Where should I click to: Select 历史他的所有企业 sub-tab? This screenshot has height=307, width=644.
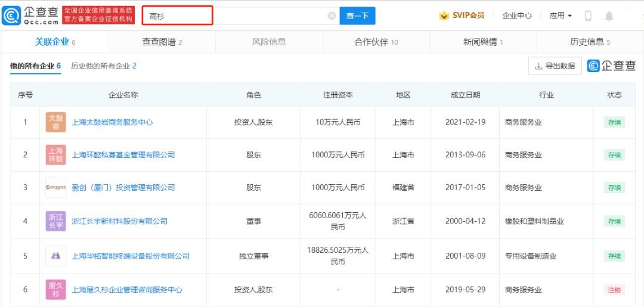tap(104, 66)
